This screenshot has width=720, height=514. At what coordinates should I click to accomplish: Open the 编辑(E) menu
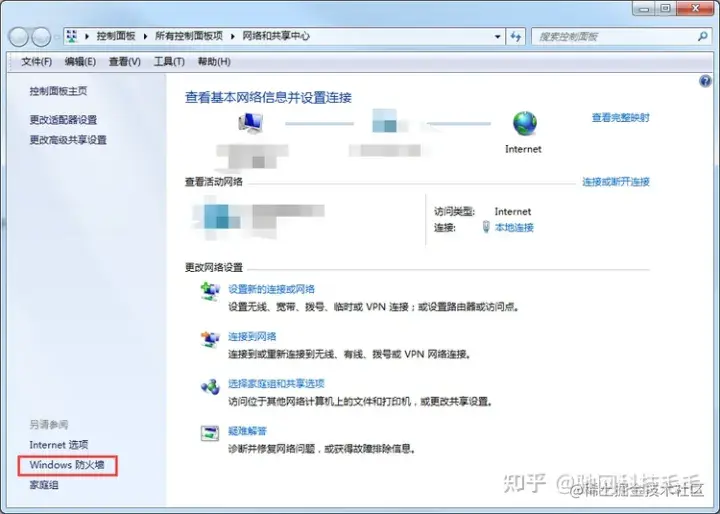(x=80, y=62)
